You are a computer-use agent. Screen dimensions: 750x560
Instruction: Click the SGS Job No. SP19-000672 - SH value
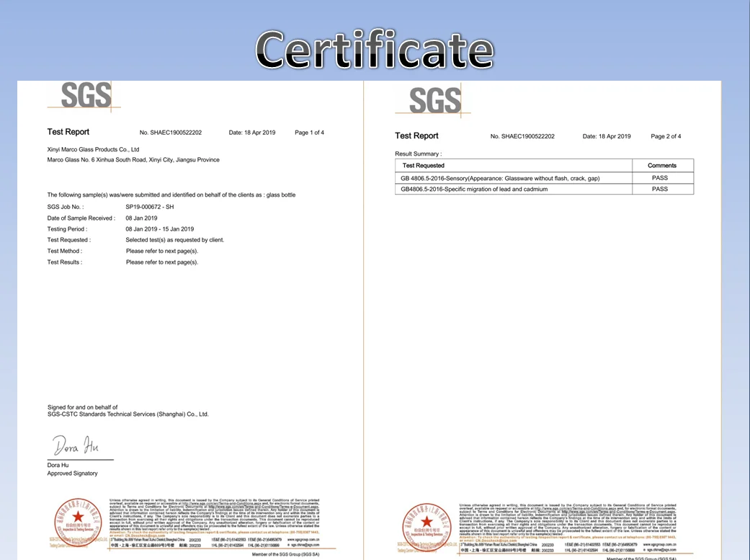point(150,207)
